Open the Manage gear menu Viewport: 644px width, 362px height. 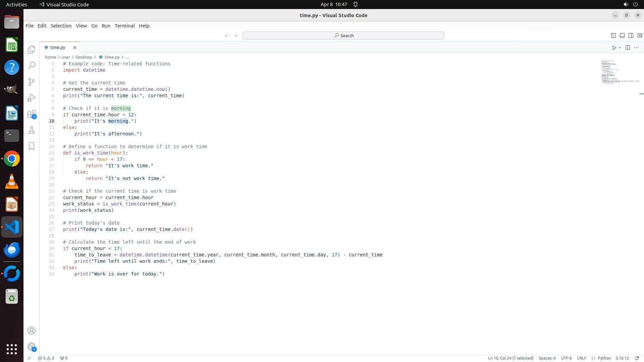coord(32,347)
